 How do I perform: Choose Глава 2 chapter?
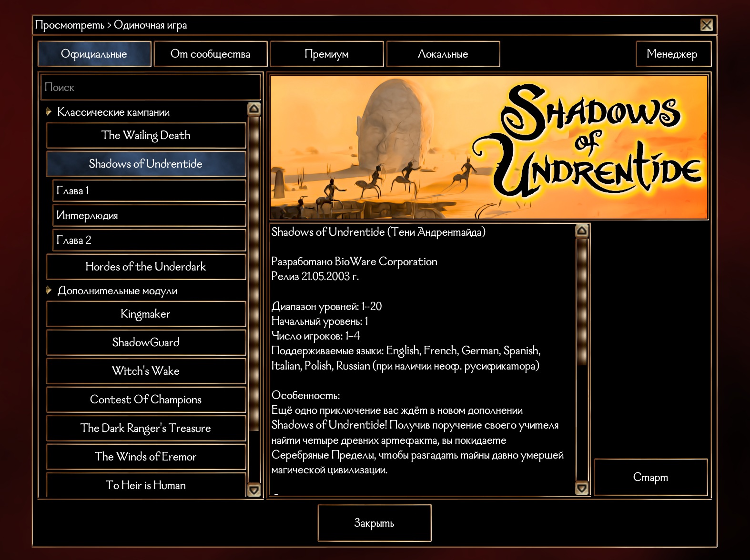[x=149, y=240]
